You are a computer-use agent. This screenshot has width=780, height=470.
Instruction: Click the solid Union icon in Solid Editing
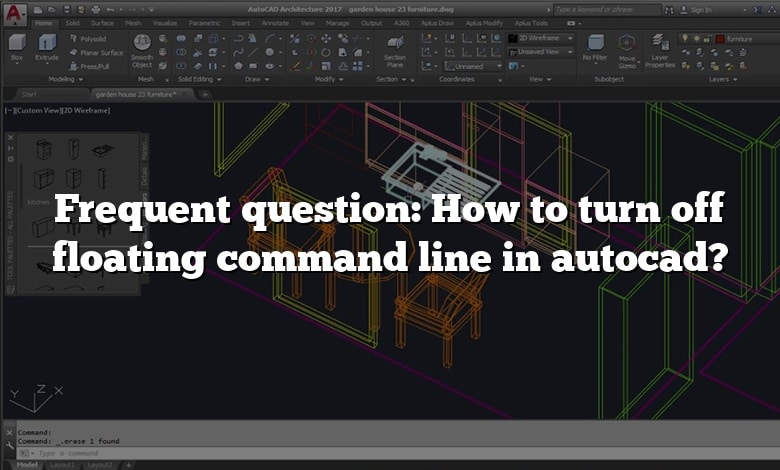181,38
